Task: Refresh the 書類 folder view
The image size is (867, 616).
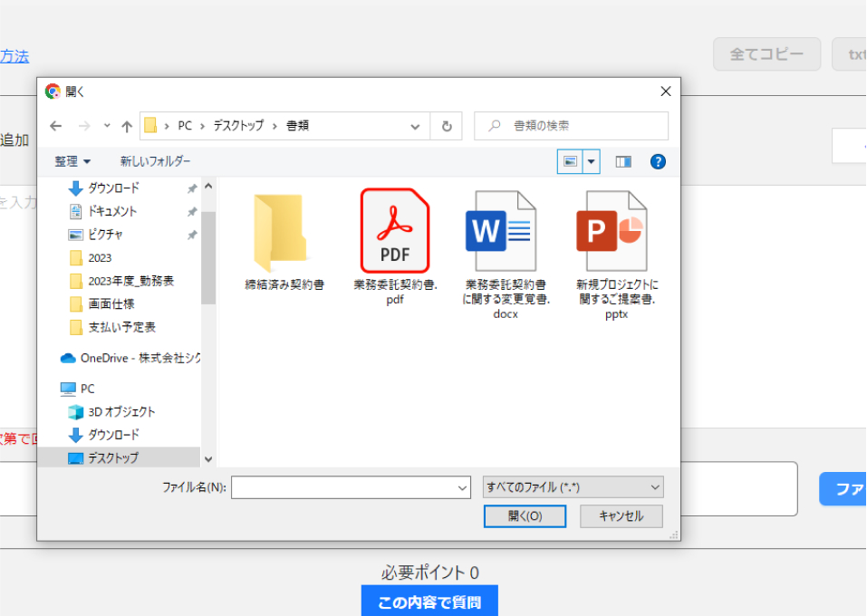Action: 446,126
